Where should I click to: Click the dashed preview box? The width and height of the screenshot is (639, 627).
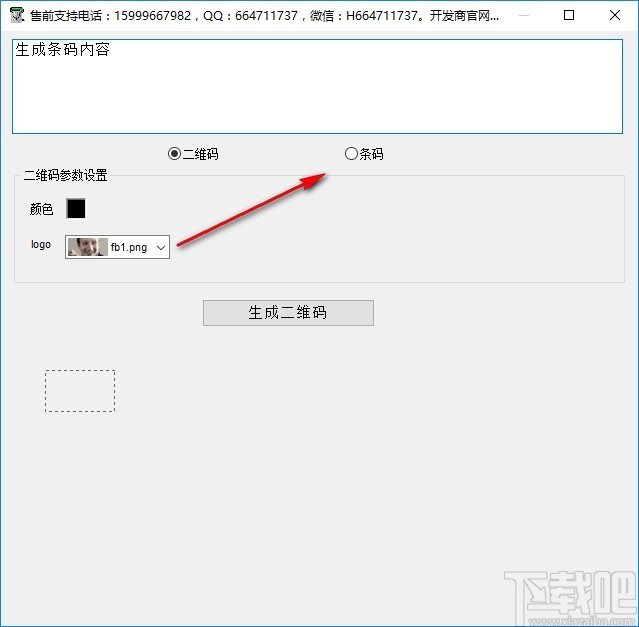coord(80,391)
